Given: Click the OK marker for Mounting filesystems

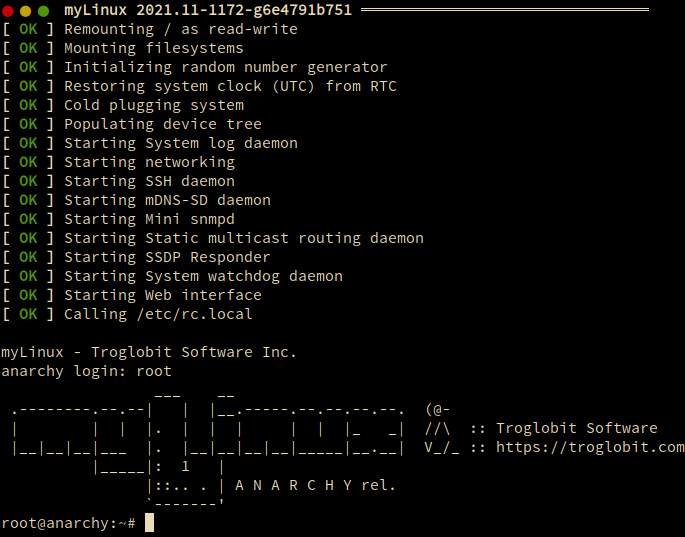Looking at the screenshot, I should point(27,48).
